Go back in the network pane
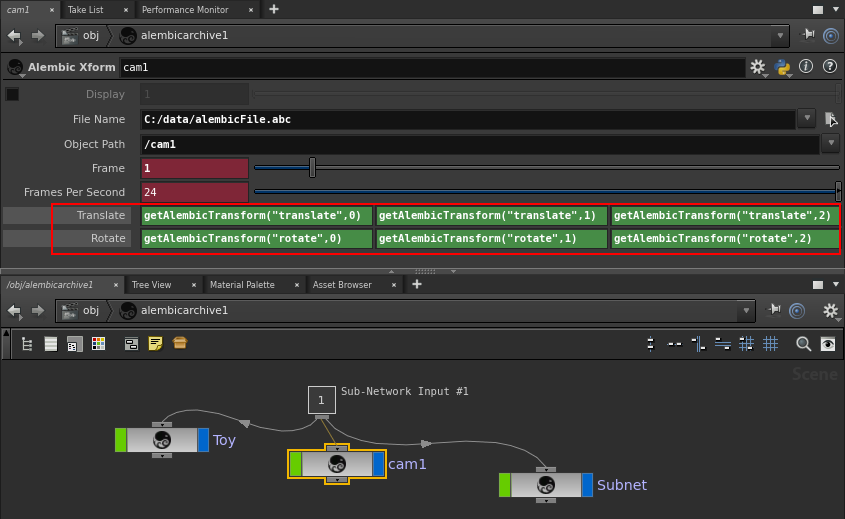The image size is (845, 519). tap(15, 311)
